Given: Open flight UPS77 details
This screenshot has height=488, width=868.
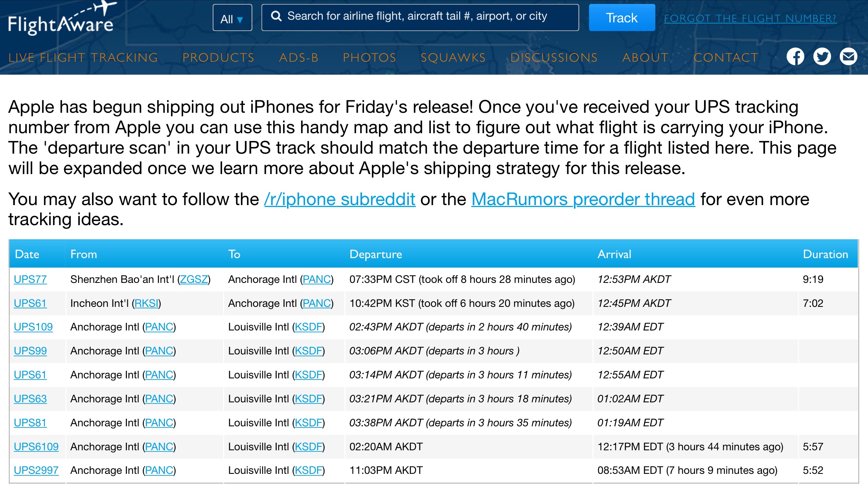Looking at the screenshot, I should pos(30,279).
